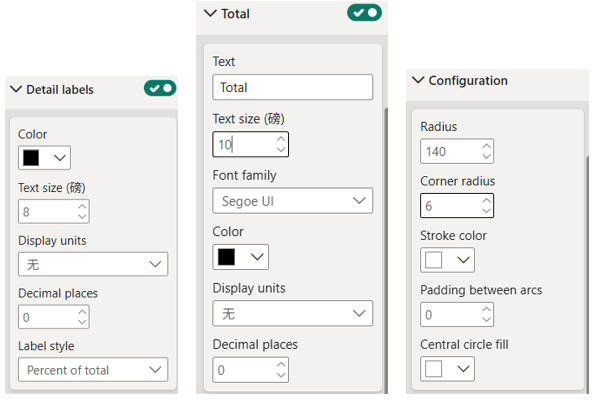Screen dimensions: 593x400
Task: Open Stroke color picker dropdown
Action: (447, 260)
